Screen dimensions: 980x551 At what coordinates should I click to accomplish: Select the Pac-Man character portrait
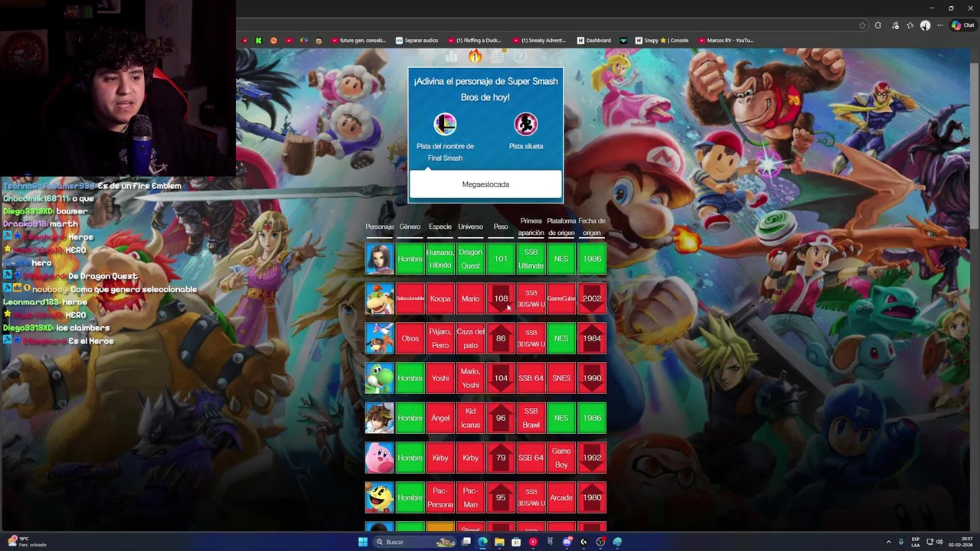(380, 497)
